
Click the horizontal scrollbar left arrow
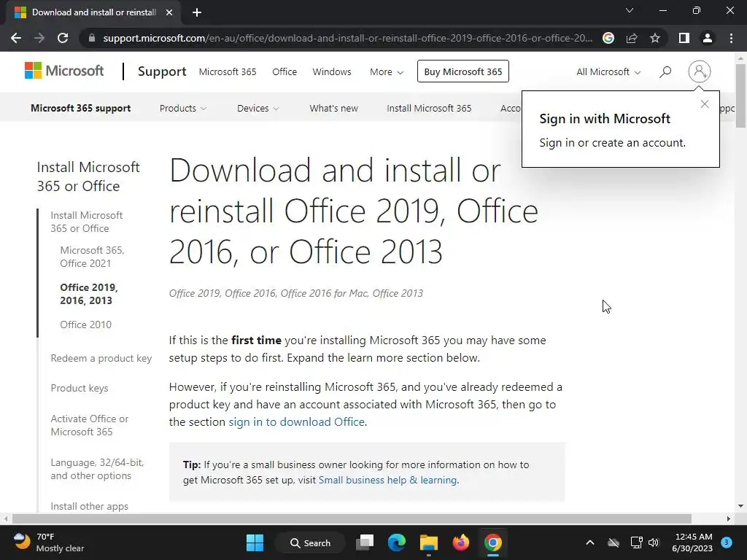5,518
